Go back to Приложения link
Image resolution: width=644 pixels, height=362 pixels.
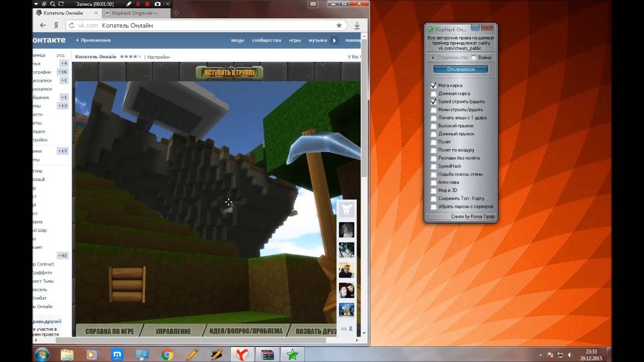93,40
